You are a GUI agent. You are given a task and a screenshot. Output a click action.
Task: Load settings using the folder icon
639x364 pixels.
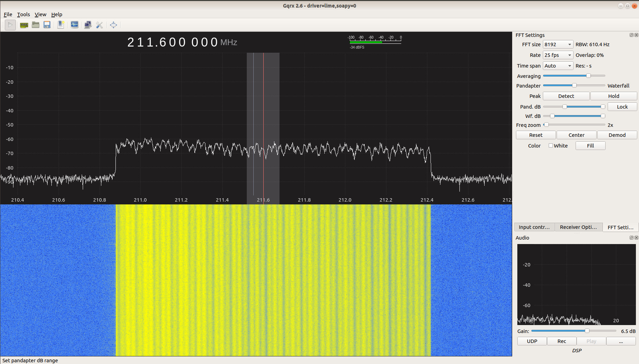(35, 25)
